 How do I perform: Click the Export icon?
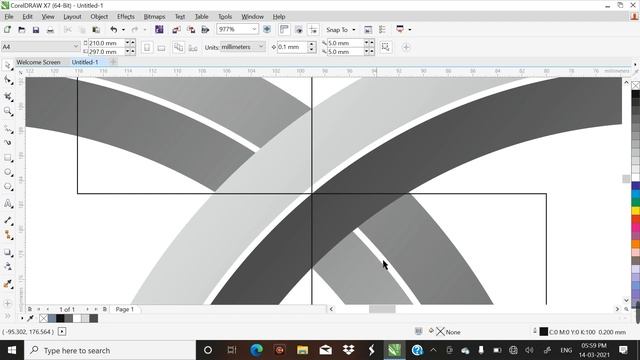(191, 30)
